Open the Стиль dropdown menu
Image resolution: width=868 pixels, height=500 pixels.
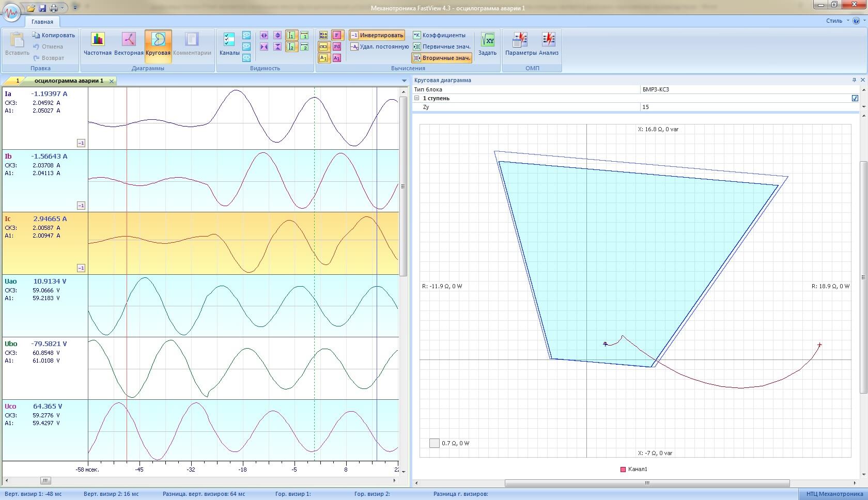point(836,21)
